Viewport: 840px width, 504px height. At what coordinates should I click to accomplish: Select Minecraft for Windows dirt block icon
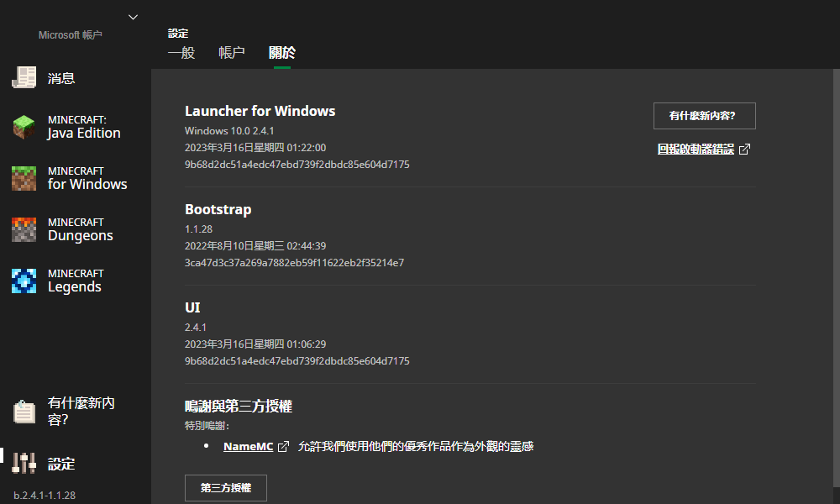click(x=24, y=178)
